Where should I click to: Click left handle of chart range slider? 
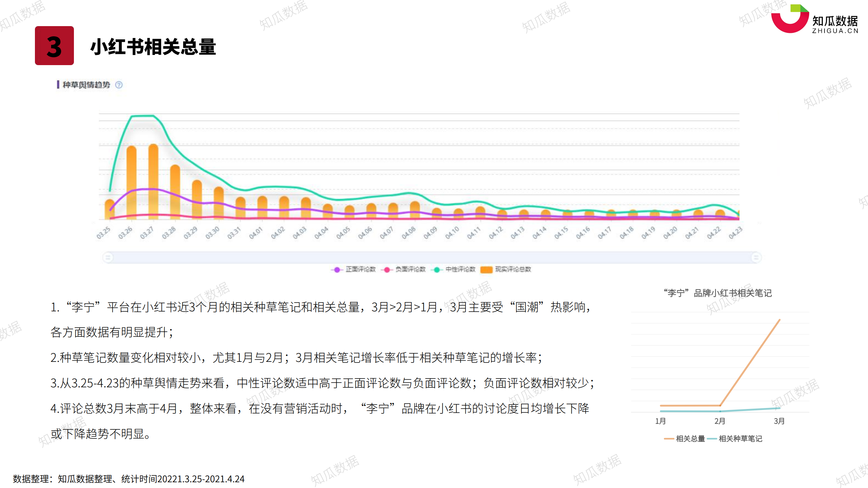point(108,257)
